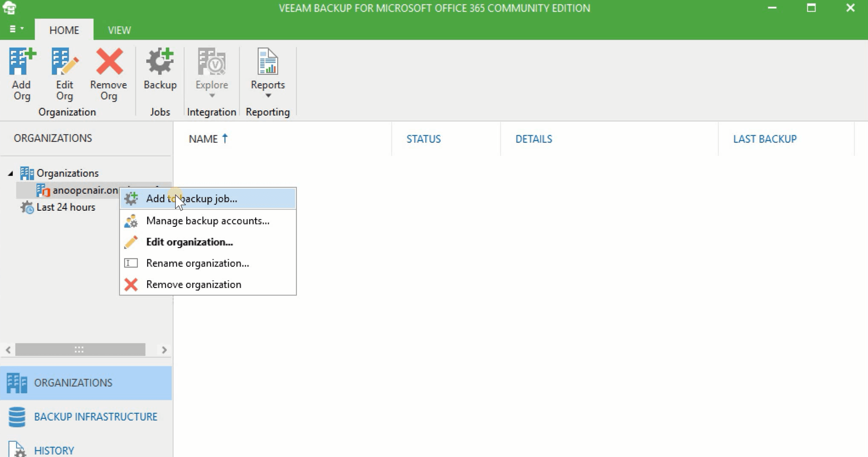The width and height of the screenshot is (868, 457).
Task: Click the pencil icon beside Edit organization
Action: (131, 242)
